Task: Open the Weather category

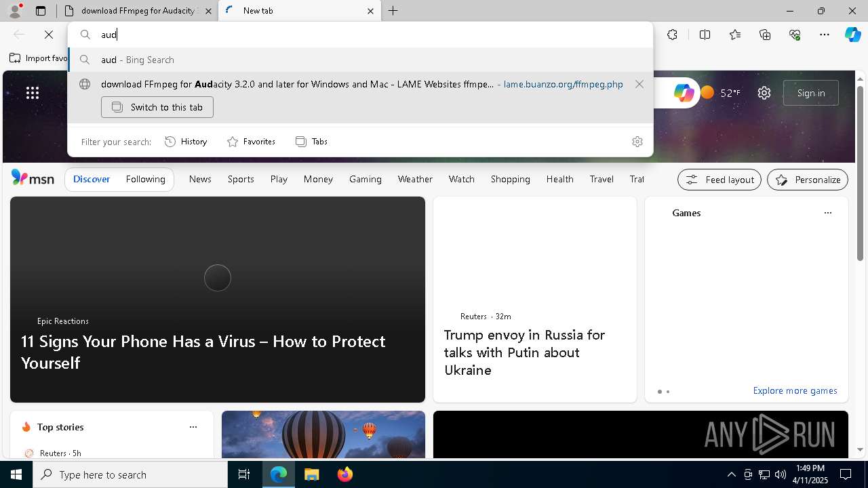Action: pyautogui.click(x=415, y=179)
